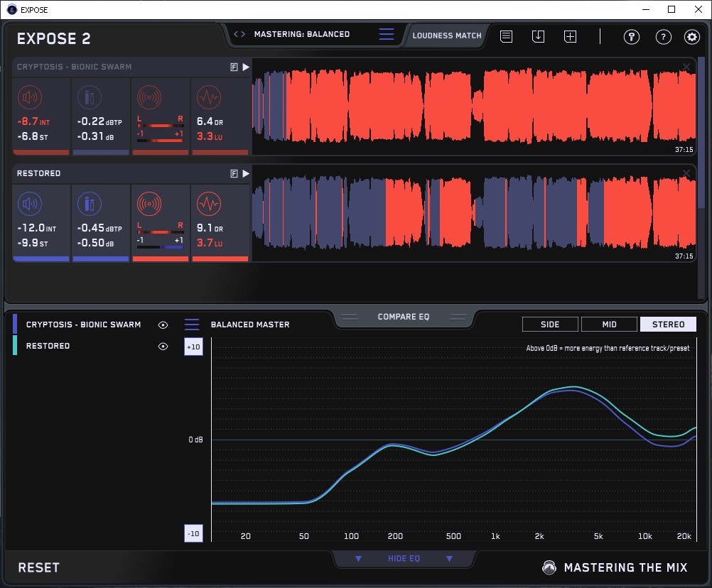Click the export download icon in the header
This screenshot has width=712, height=588.
538,36
